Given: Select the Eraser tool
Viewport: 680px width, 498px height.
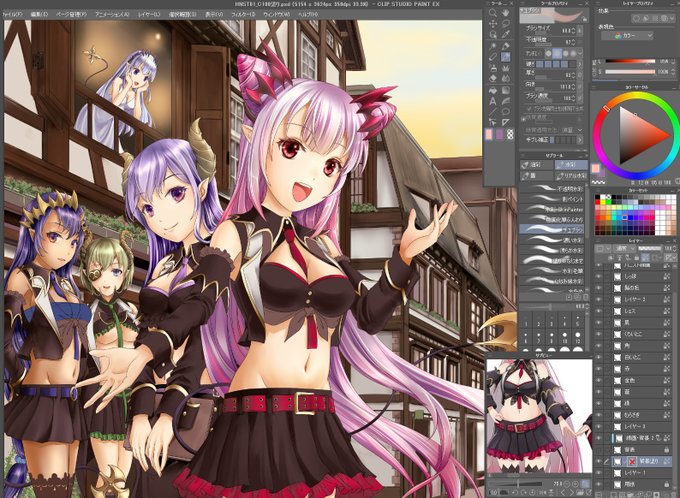Looking at the screenshot, I should 493,79.
